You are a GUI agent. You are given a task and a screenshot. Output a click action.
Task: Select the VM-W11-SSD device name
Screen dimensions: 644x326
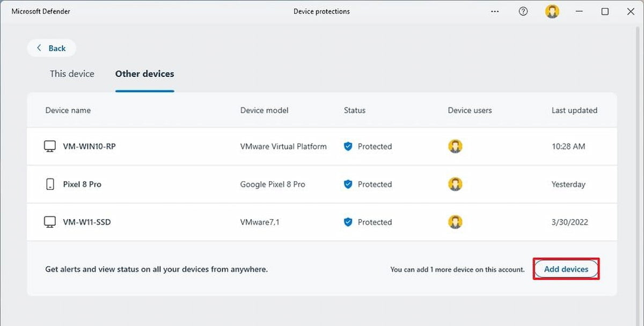pos(87,222)
